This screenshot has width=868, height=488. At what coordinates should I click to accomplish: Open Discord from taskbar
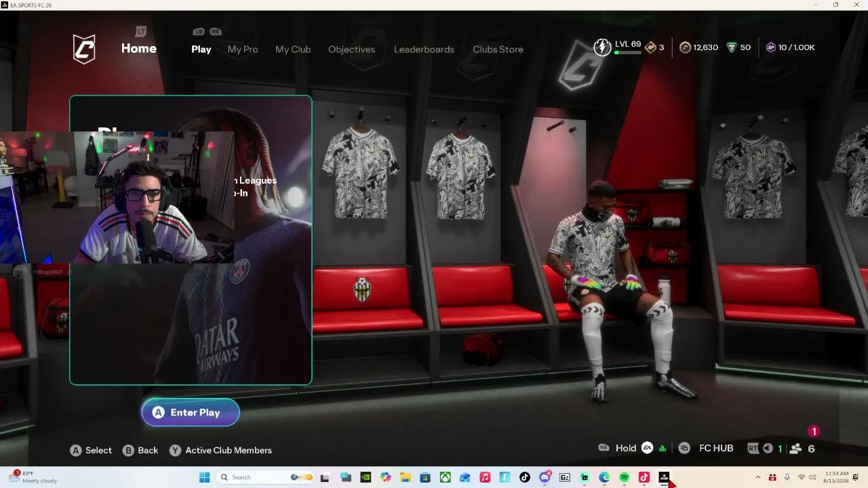click(x=545, y=477)
